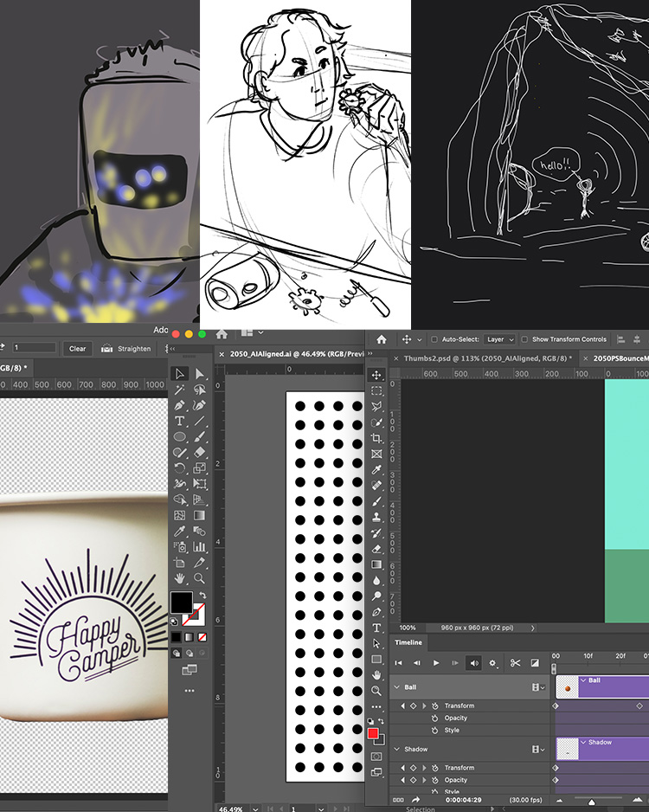The image size is (649, 812).
Task: Open the timeline settings gear
Action: click(x=493, y=663)
